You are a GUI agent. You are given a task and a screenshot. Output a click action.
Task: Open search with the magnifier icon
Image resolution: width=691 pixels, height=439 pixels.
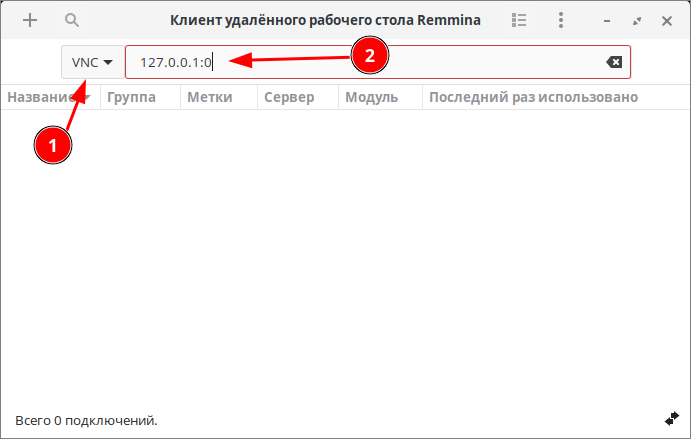tap(71, 20)
